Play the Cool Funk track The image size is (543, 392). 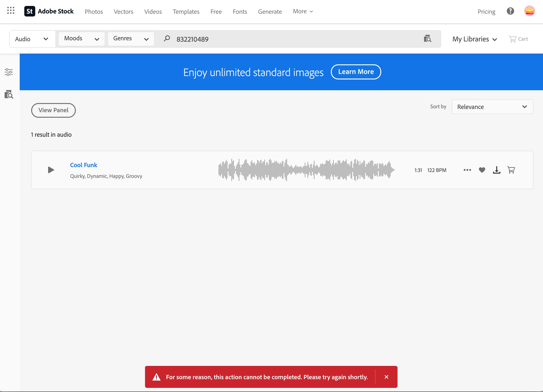tap(51, 170)
